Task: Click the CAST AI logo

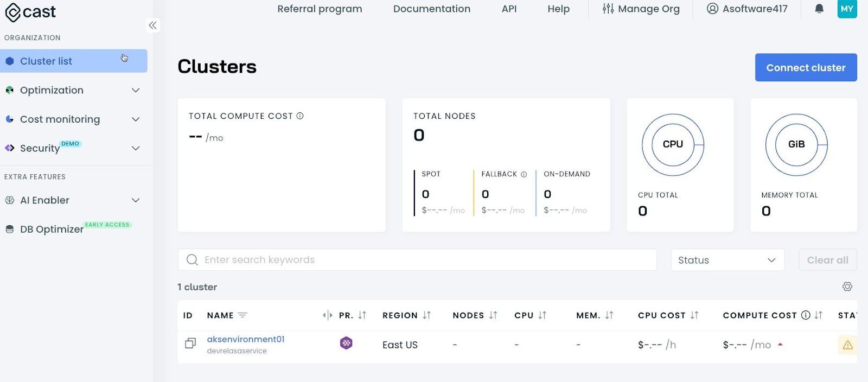Action: click(30, 12)
